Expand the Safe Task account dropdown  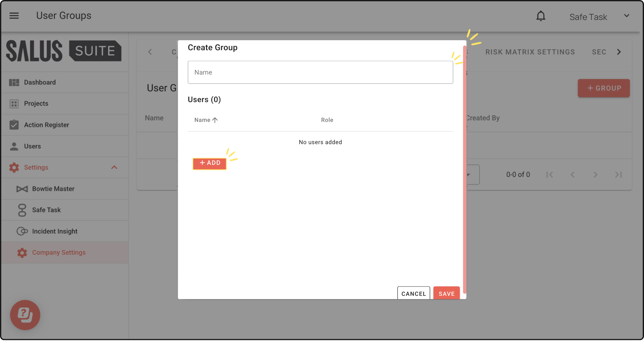(627, 16)
